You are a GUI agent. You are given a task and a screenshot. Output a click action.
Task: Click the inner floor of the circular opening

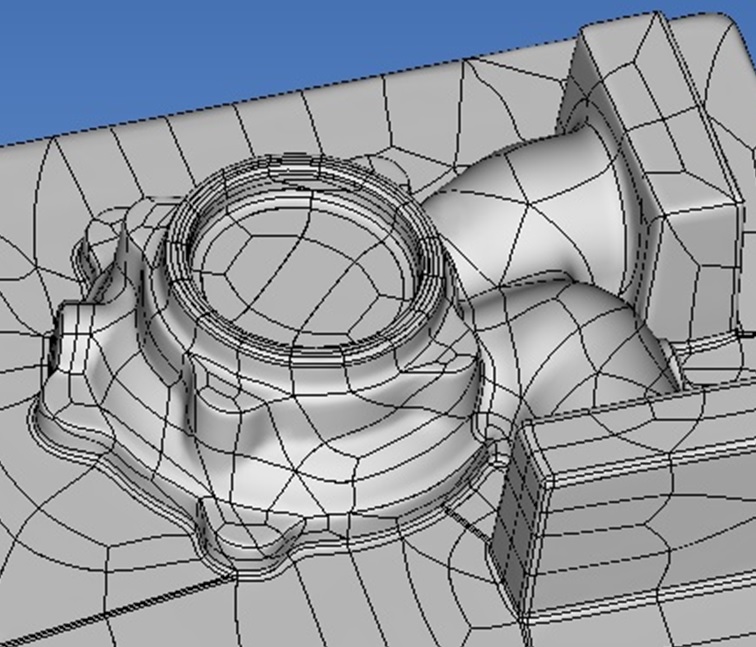click(x=300, y=270)
